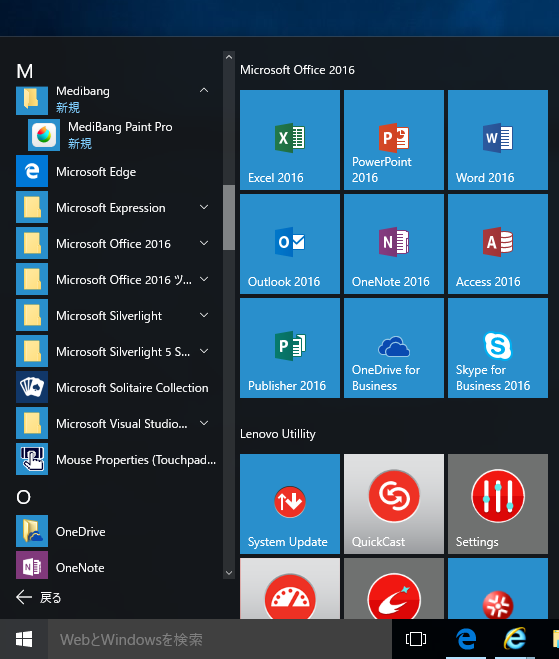Open Microsoft Edge from app list
Viewport: 559px width, 659px height.
(x=117, y=171)
